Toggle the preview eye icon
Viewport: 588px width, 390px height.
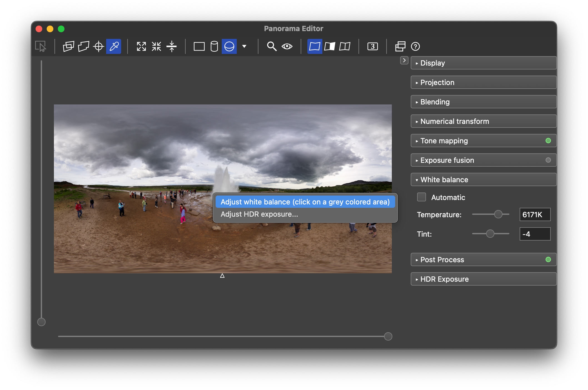coord(286,46)
